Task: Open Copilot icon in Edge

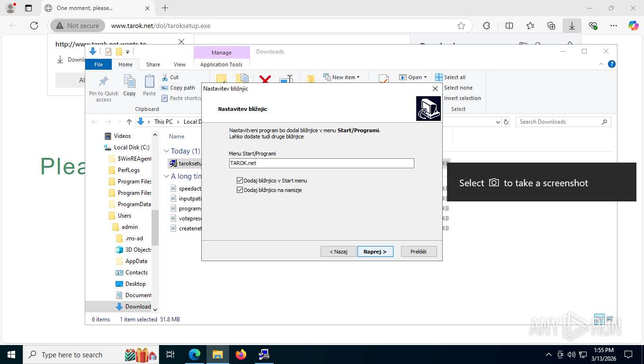Action: pos(633,26)
